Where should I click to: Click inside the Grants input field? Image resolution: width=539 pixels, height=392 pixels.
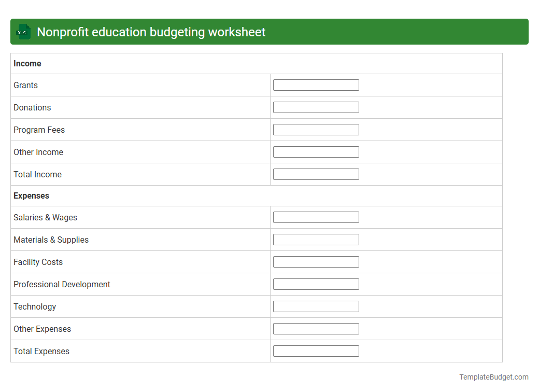[316, 85]
